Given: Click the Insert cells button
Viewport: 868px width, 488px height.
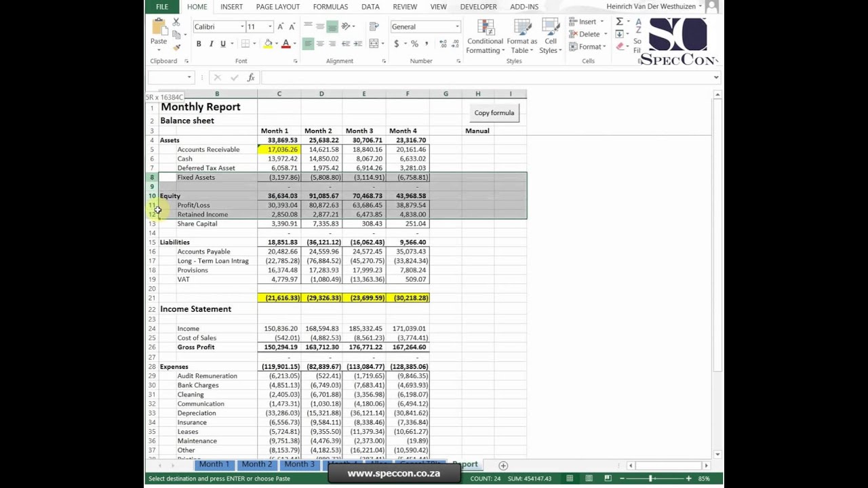Looking at the screenshot, I should click(x=587, y=22).
